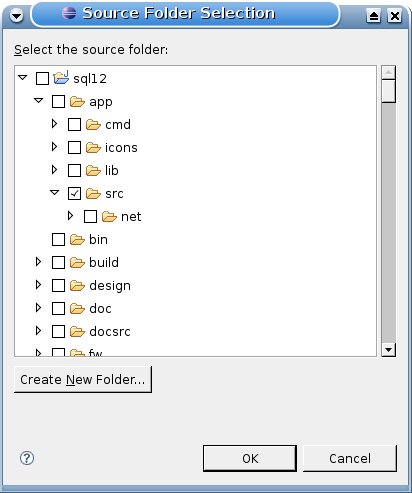Viewport: 412px width, 493px height.
Task: Dismiss the dialog with Cancel
Action: 350,458
